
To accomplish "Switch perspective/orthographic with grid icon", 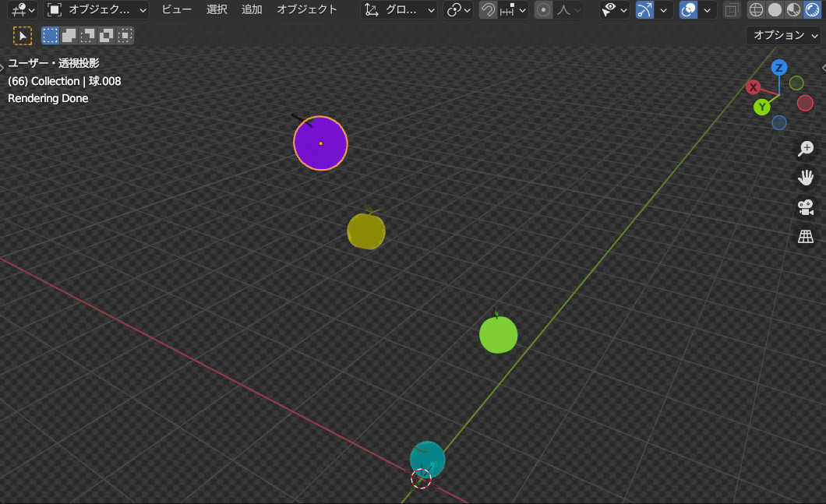I will 806,237.
